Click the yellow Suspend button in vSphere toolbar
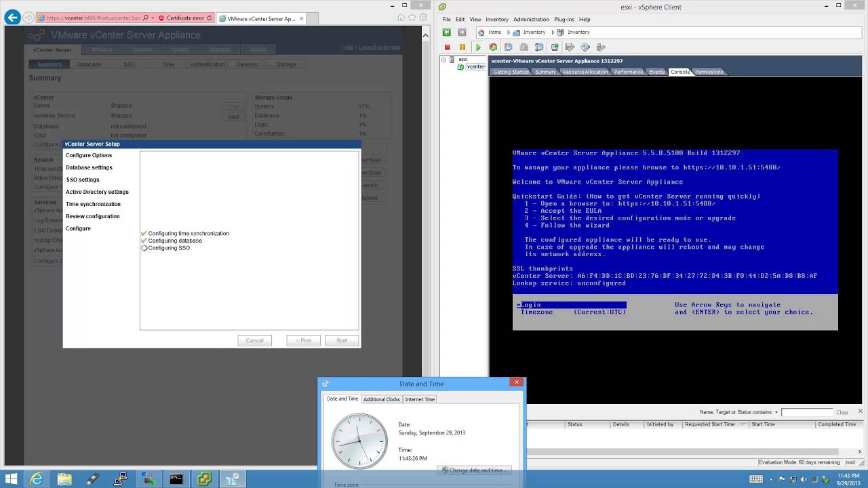868x488 pixels. 462,47
